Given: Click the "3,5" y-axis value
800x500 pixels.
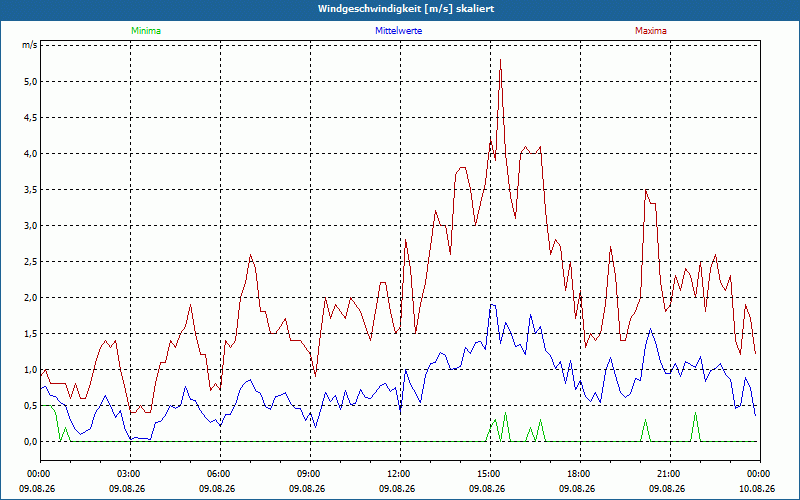Looking at the screenshot, I should [x=31, y=189].
